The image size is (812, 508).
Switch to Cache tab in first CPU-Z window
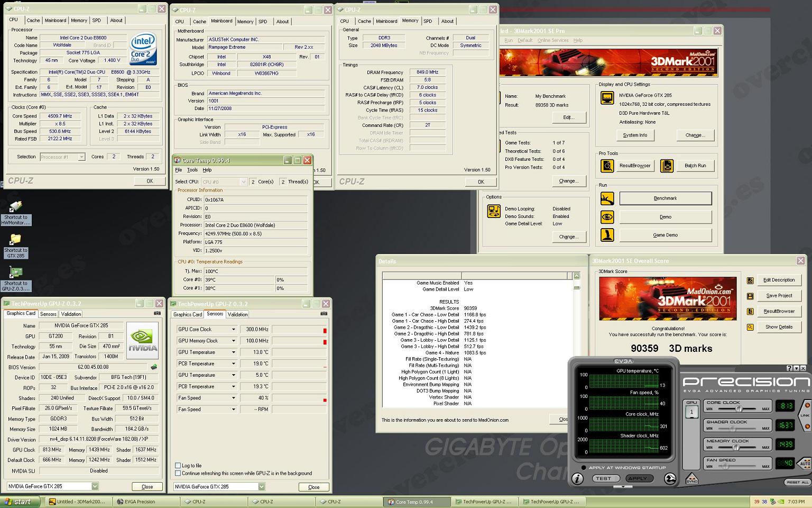coord(33,21)
